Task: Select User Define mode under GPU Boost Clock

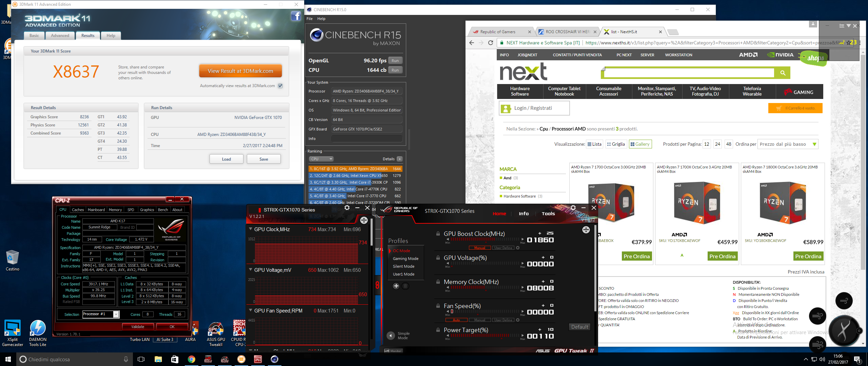Action: pos(503,248)
